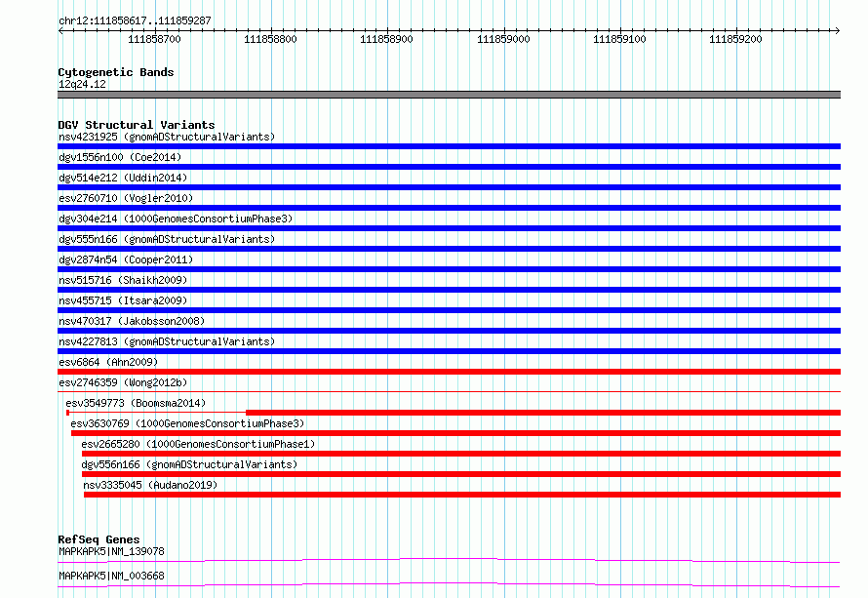The height and width of the screenshot is (598, 868).
Task: Select nsv455715 (Itsara2009) variant label
Action: click(x=123, y=300)
